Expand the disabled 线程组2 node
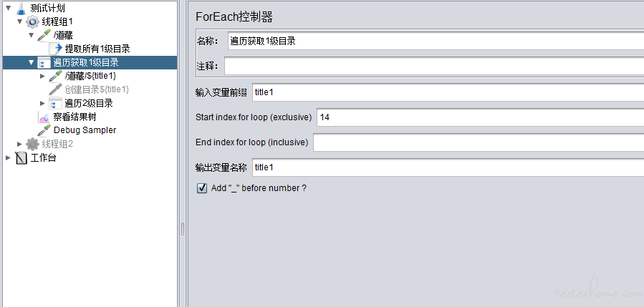 point(19,144)
